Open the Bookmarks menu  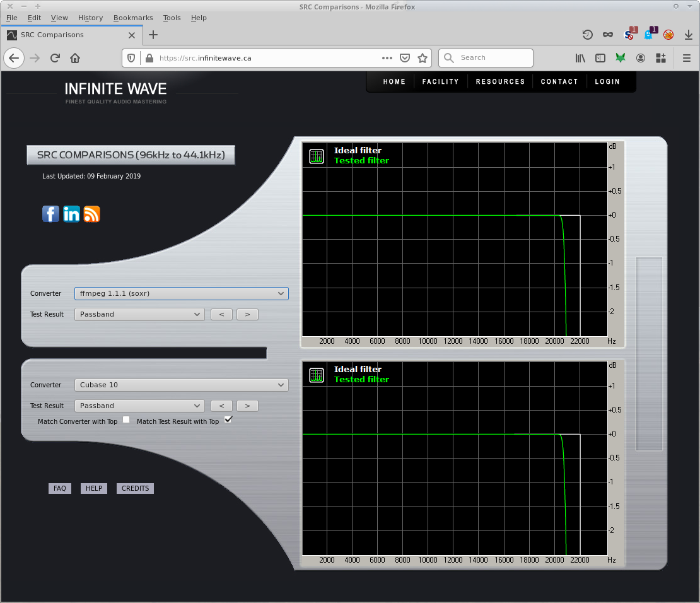pos(132,18)
